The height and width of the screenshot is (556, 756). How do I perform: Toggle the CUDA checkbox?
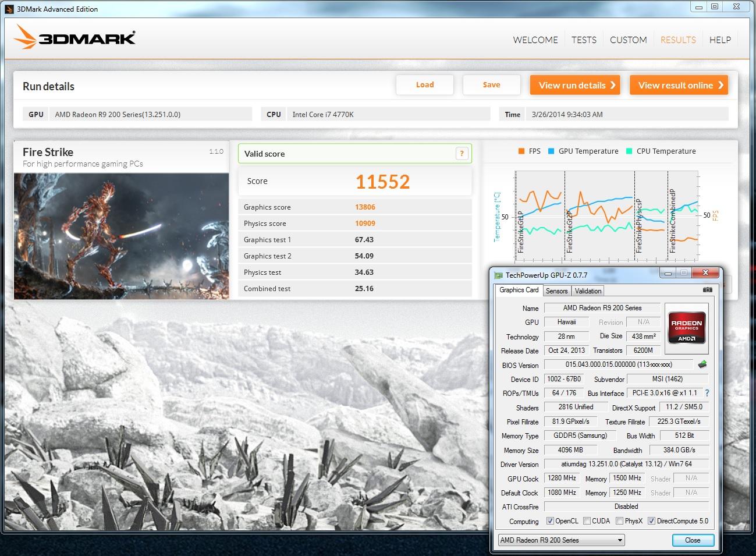tap(587, 521)
